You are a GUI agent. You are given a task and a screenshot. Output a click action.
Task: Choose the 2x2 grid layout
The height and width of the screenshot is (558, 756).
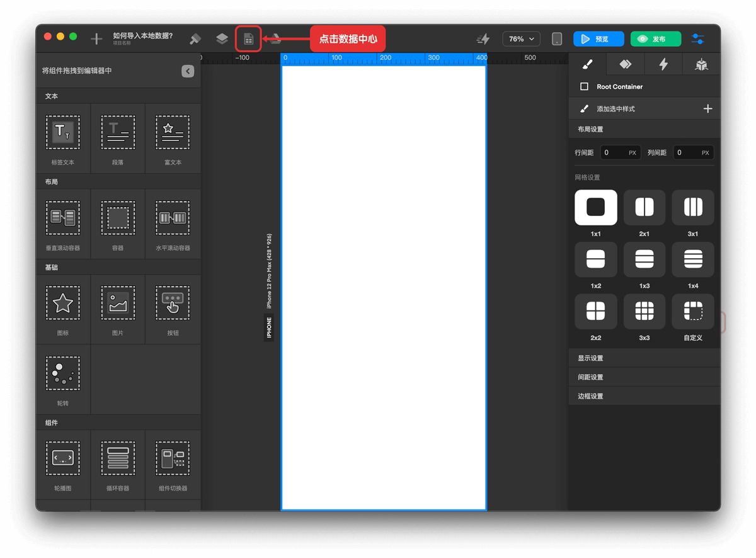coord(596,312)
